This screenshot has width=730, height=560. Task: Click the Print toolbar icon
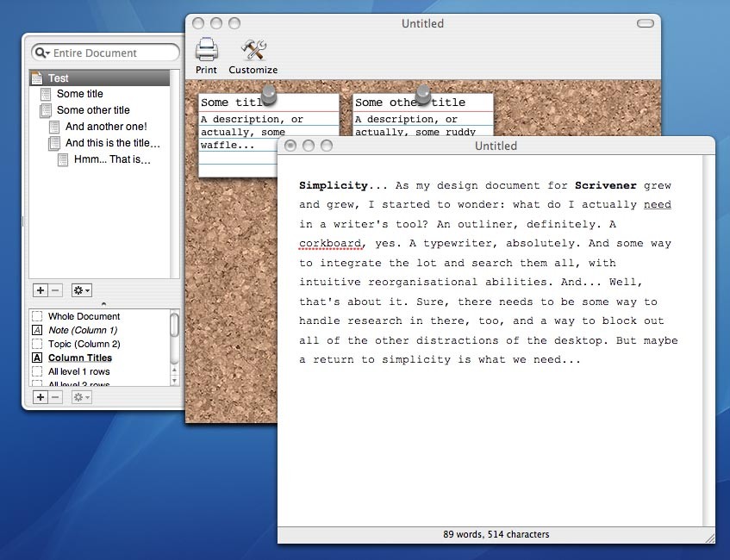206,51
